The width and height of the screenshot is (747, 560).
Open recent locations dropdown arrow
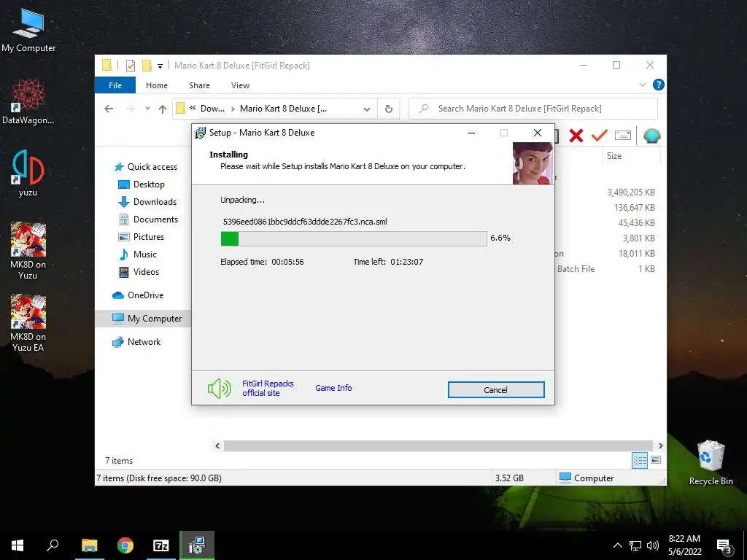(x=147, y=109)
